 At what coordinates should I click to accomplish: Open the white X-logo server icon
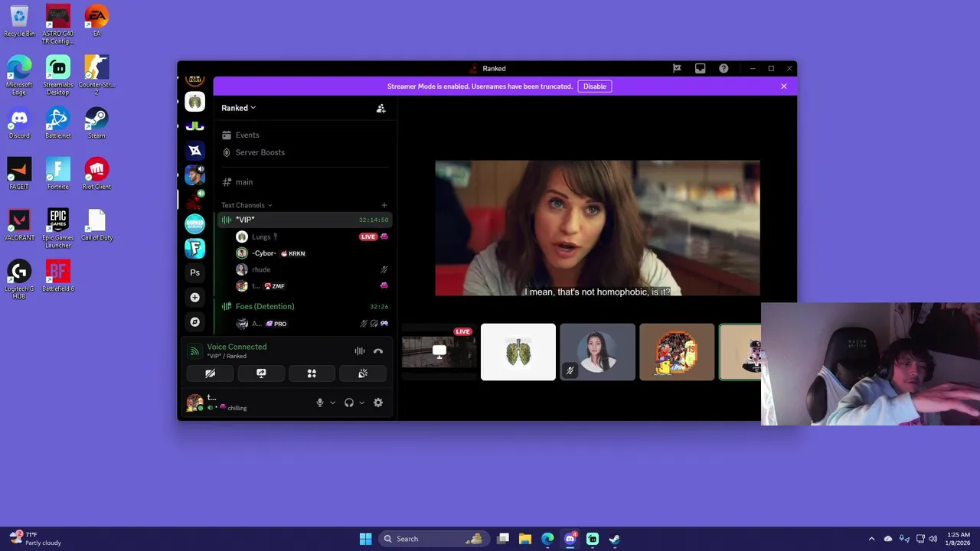(194, 151)
